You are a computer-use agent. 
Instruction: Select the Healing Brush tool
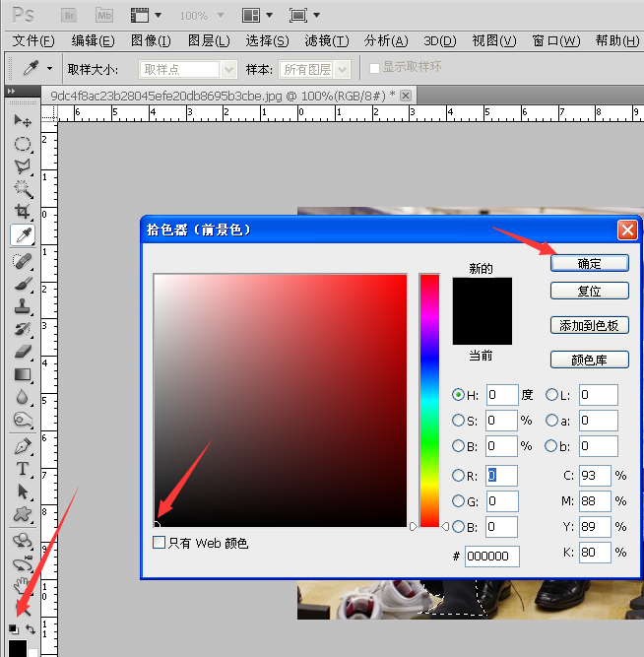23,261
